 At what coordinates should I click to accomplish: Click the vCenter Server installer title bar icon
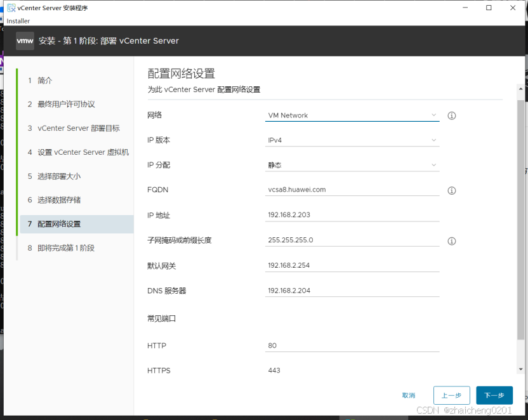click(x=11, y=8)
